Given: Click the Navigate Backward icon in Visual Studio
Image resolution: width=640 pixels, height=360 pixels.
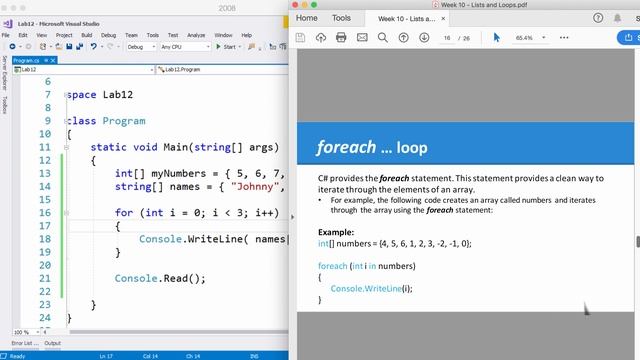Looking at the screenshot, I should click(x=13, y=47).
